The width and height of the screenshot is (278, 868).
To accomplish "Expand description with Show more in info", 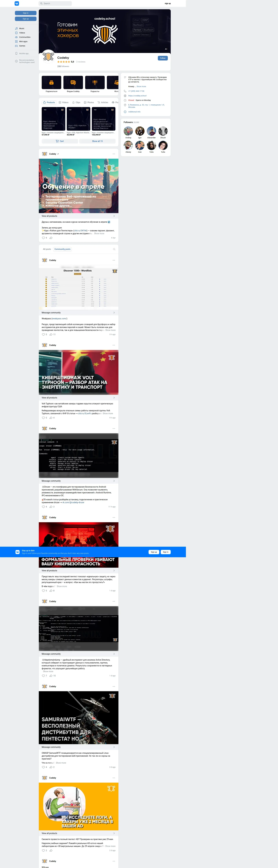I will pyautogui.click(x=141, y=87).
